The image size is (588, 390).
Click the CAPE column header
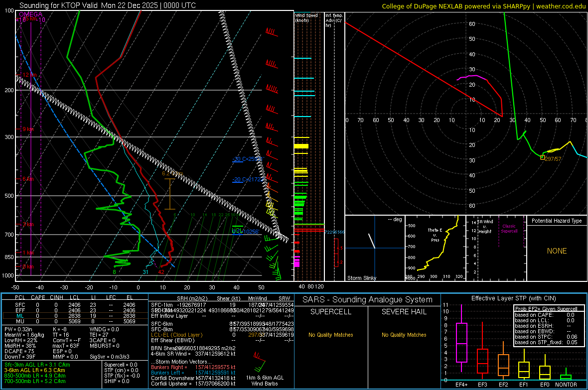pyautogui.click(x=38, y=297)
